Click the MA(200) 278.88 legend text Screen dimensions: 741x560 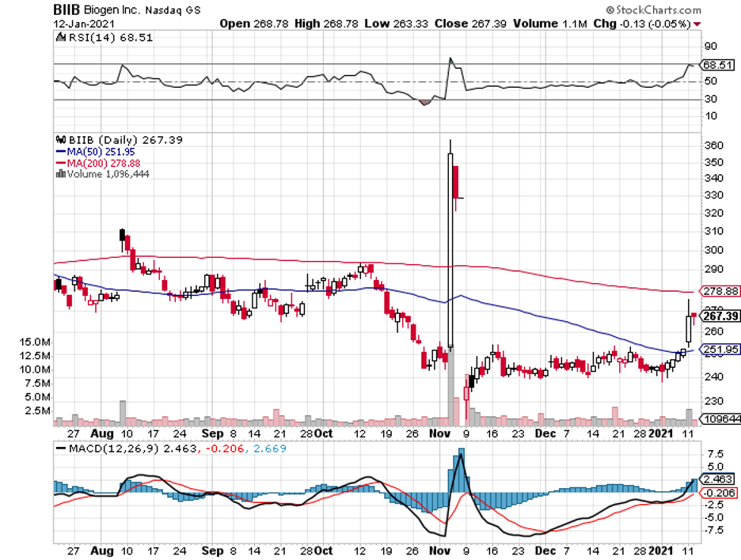point(104,163)
